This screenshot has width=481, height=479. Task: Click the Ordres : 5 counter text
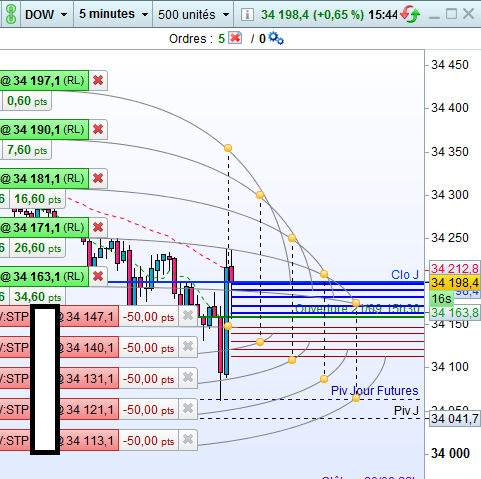click(x=197, y=39)
